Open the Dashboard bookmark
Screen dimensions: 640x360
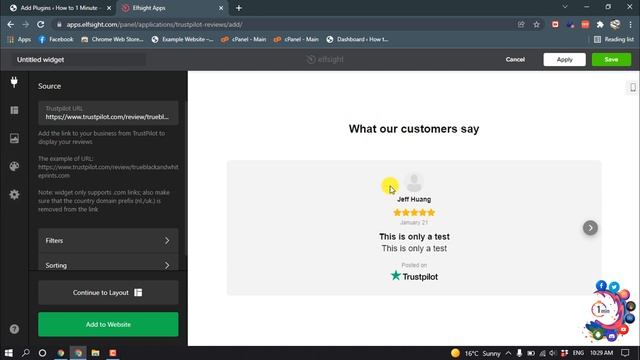coord(357,40)
